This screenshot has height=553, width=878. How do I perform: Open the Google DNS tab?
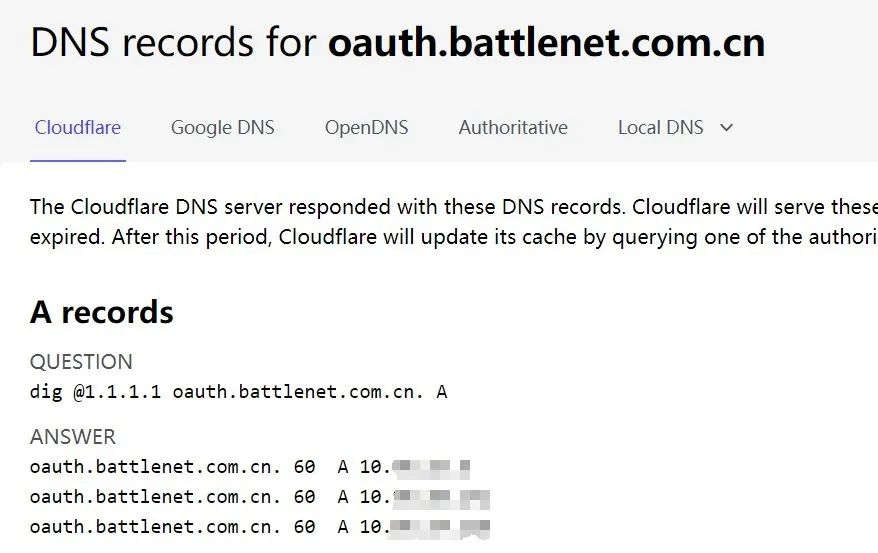[x=222, y=128]
